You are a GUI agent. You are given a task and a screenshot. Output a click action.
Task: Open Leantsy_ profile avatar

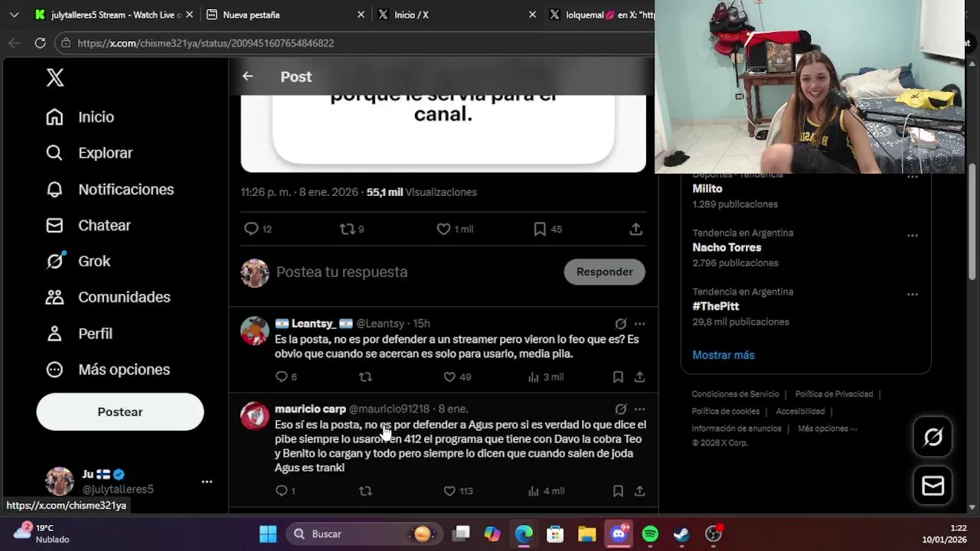(255, 331)
